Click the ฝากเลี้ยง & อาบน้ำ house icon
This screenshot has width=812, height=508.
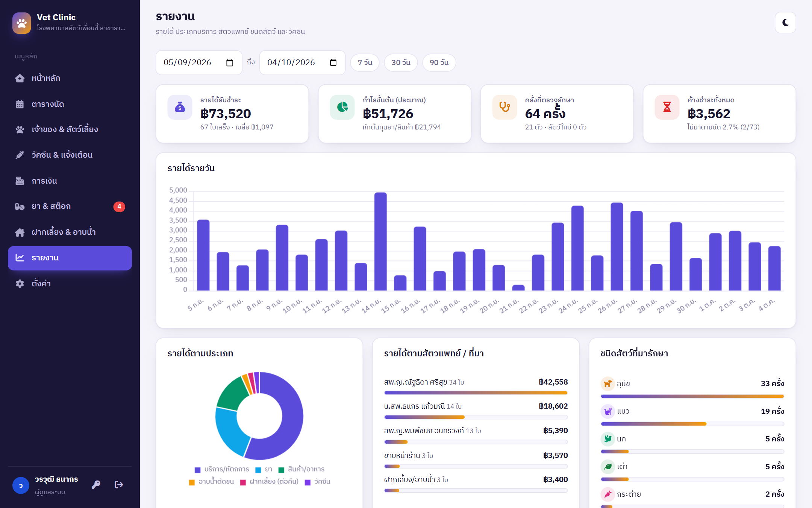coord(20,232)
